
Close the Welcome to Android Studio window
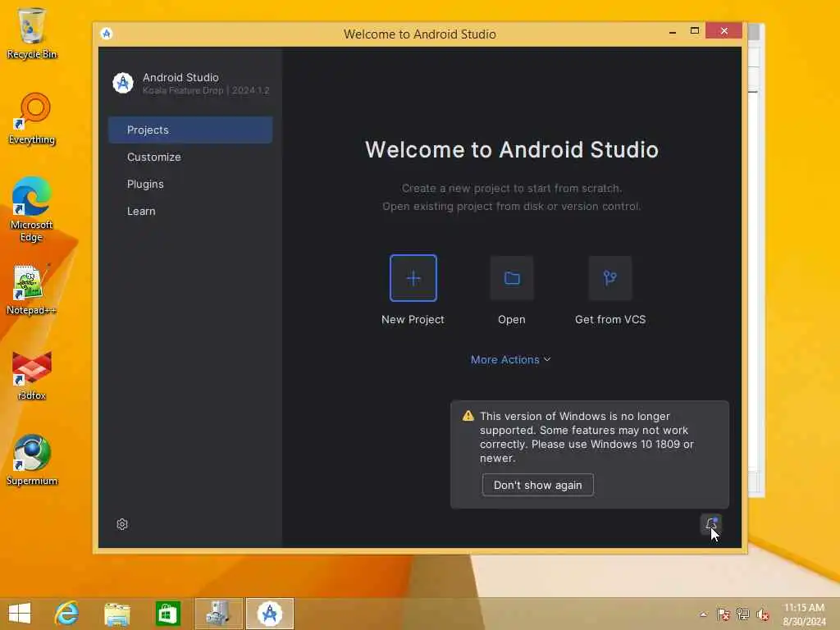724,31
